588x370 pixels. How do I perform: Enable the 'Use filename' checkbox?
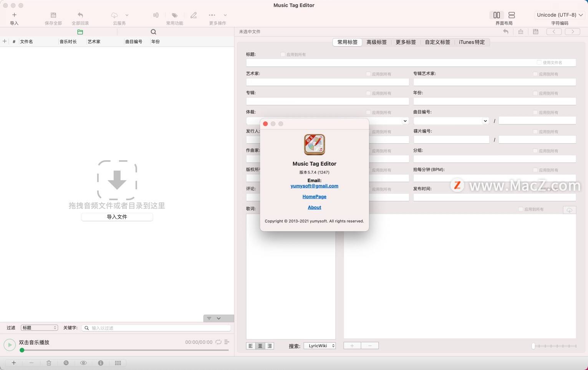click(x=539, y=62)
